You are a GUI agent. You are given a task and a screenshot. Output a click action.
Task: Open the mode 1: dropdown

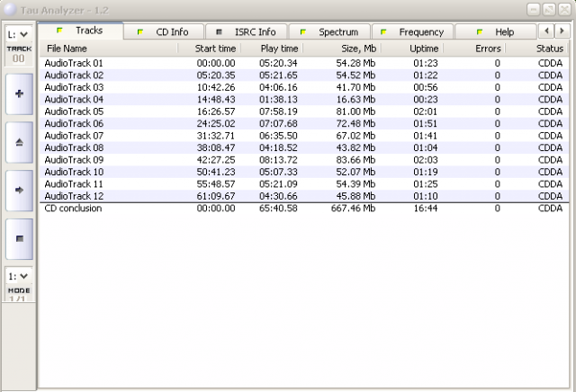click(x=18, y=276)
